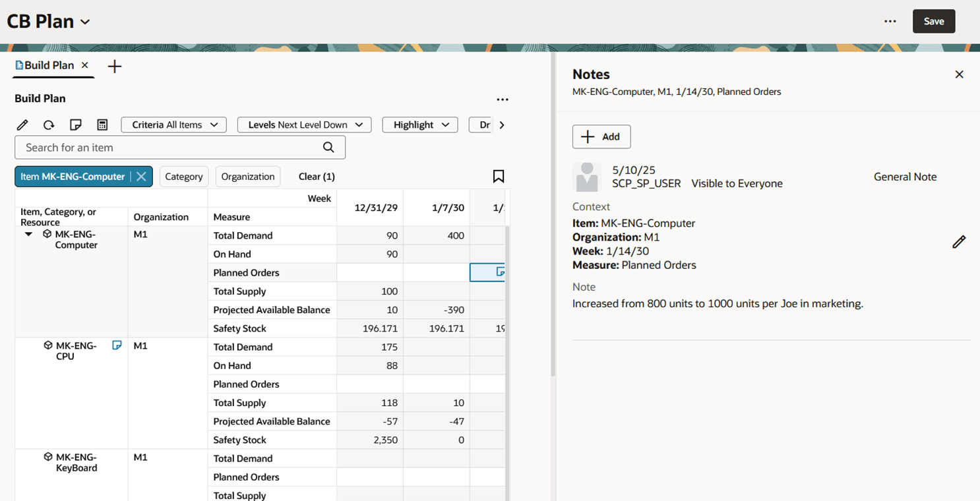Click the magnifier search icon
This screenshot has height=501, width=980.
328,147
